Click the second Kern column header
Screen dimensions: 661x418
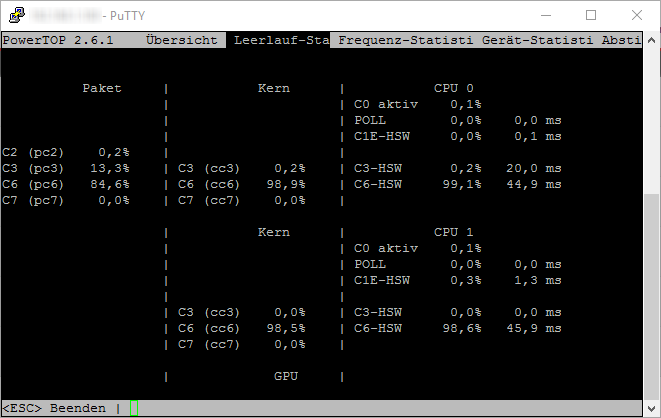[x=274, y=232]
